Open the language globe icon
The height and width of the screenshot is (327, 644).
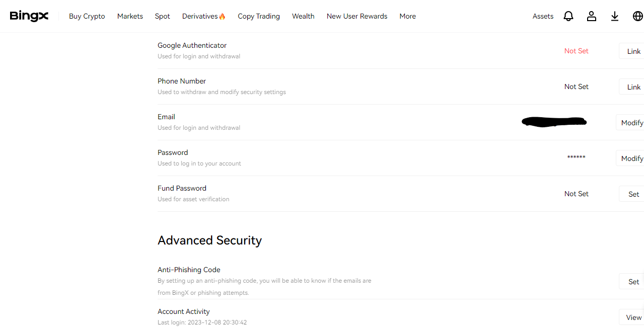[637, 16]
